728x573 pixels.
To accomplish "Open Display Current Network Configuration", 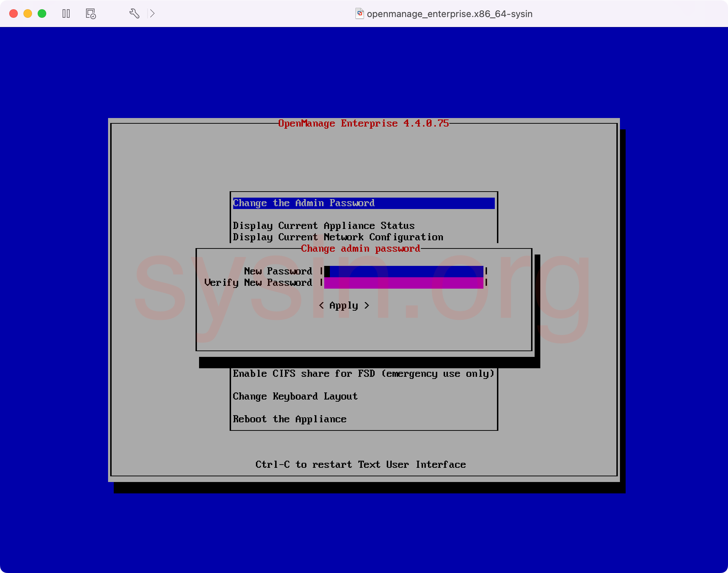I will tap(338, 237).
